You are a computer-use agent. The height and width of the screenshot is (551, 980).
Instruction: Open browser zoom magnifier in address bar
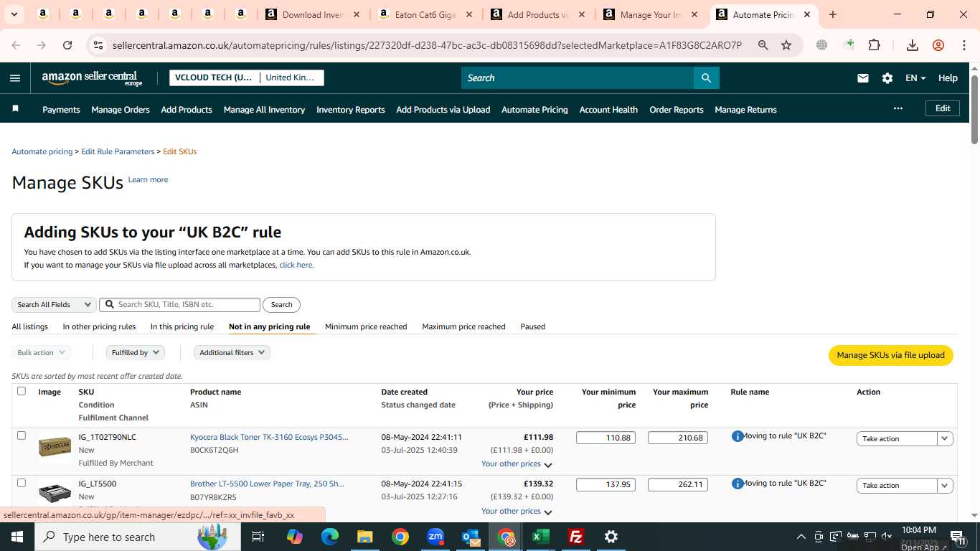coord(763,45)
